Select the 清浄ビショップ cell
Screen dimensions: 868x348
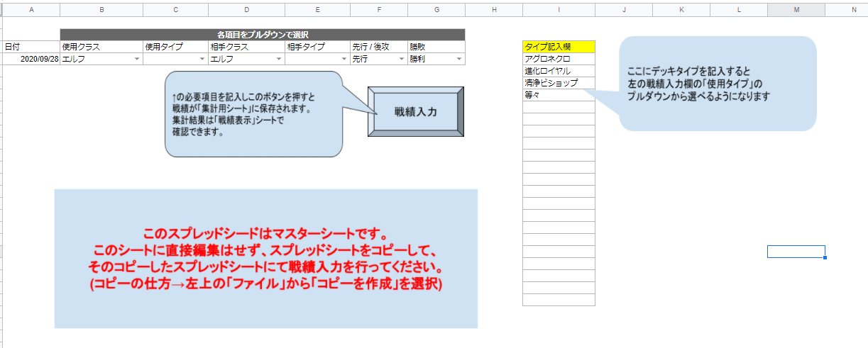[x=559, y=83]
